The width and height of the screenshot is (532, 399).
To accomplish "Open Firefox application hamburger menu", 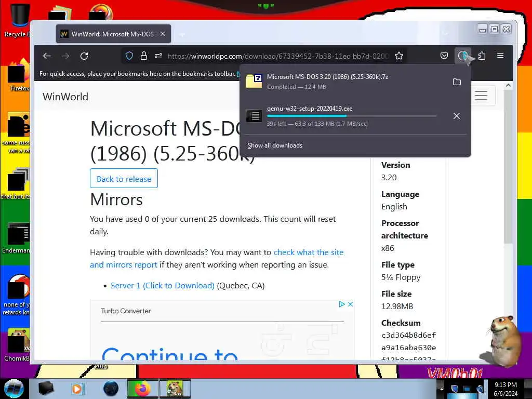I will click(x=500, y=55).
